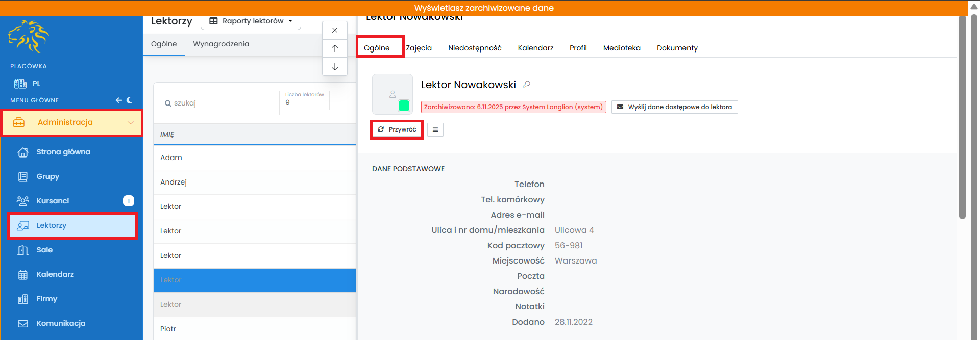Open the Raporty lektorów dropdown
980x340 pixels.
[251, 21]
